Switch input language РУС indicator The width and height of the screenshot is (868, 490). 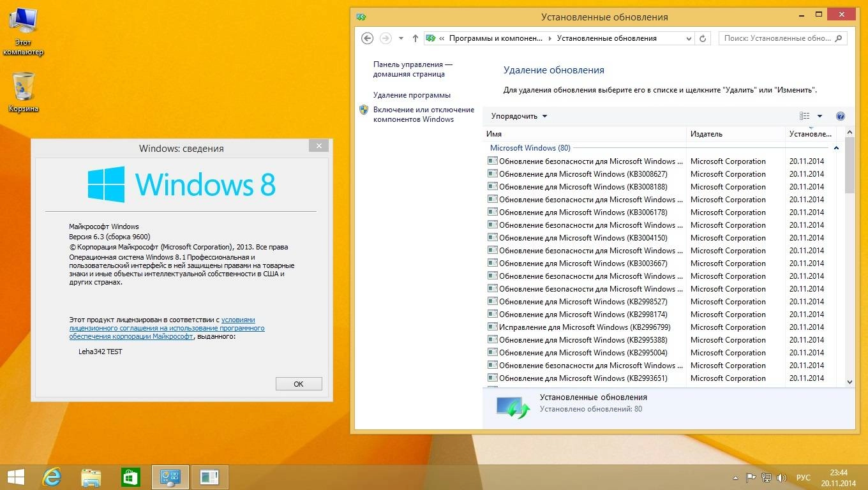(x=804, y=477)
